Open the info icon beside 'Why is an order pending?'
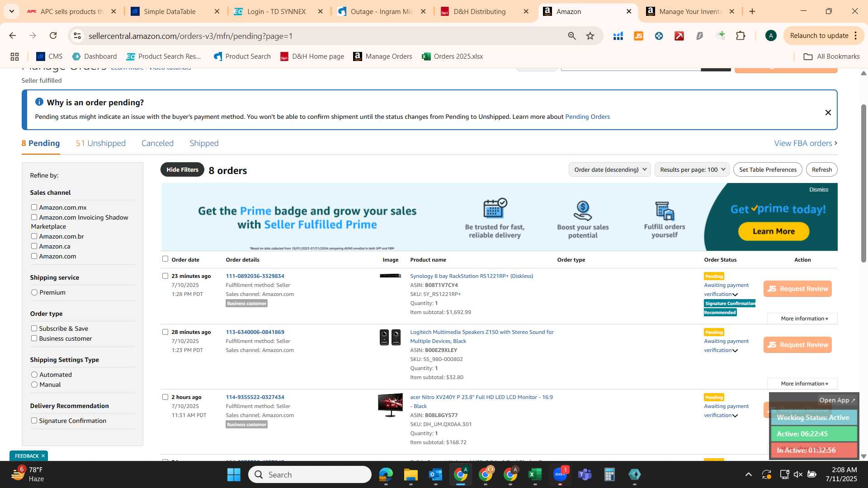 (39, 102)
